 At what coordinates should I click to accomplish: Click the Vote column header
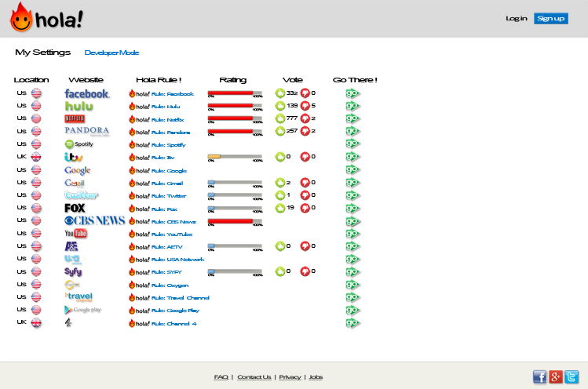coord(293,80)
